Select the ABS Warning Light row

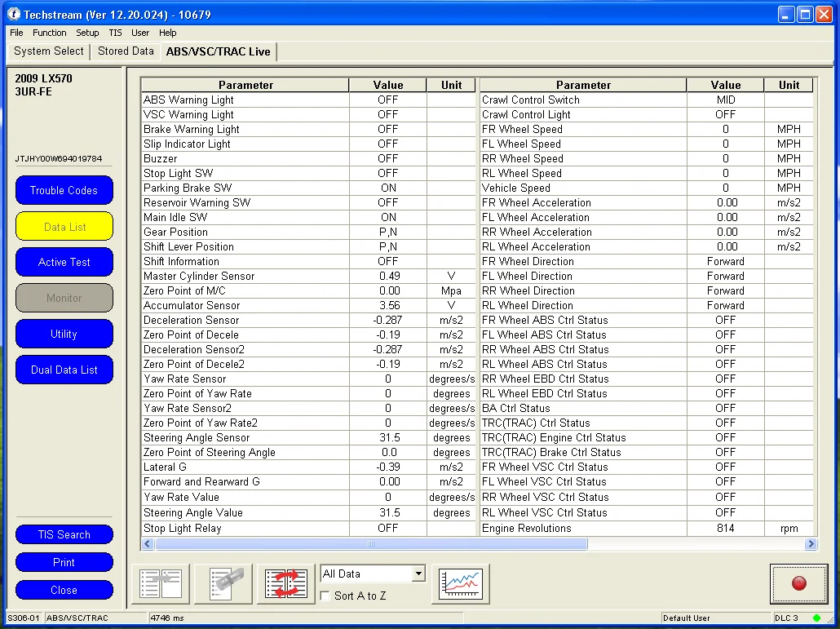tap(308, 100)
